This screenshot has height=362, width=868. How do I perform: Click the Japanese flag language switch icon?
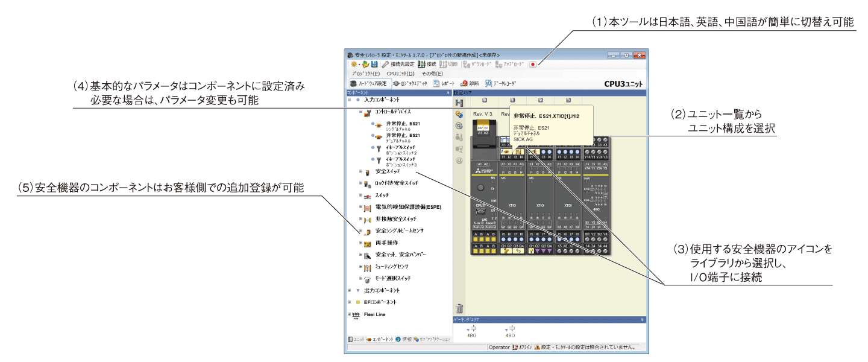(533, 64)
